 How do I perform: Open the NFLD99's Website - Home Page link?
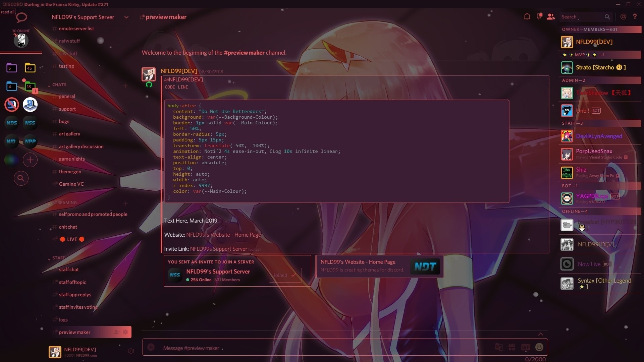click(x=223, y=235)
